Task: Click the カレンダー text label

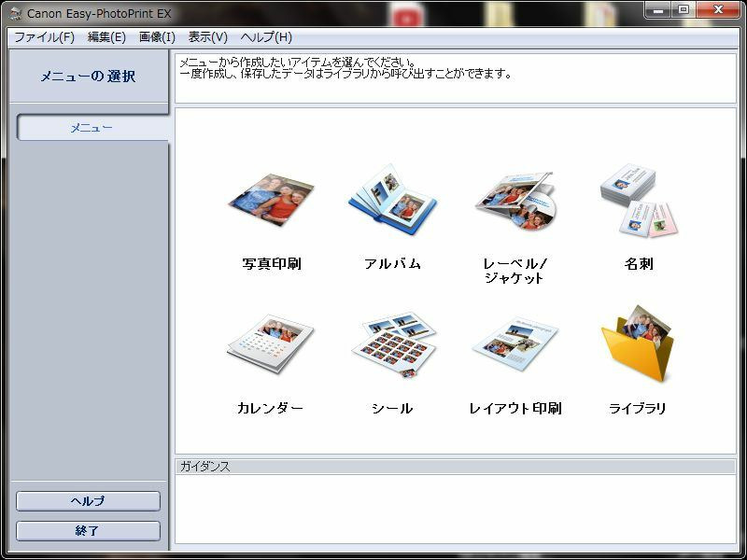Action: 270,408
